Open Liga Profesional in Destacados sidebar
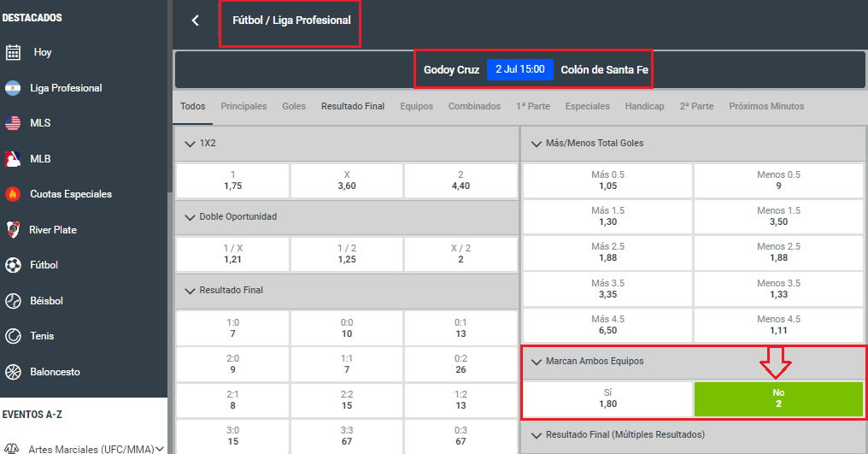 66,88
